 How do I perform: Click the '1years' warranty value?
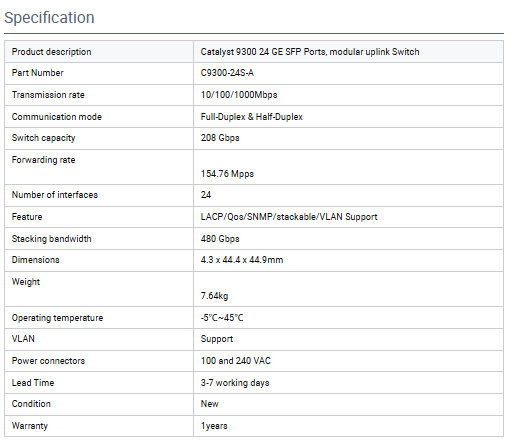(x=214, y=426)
